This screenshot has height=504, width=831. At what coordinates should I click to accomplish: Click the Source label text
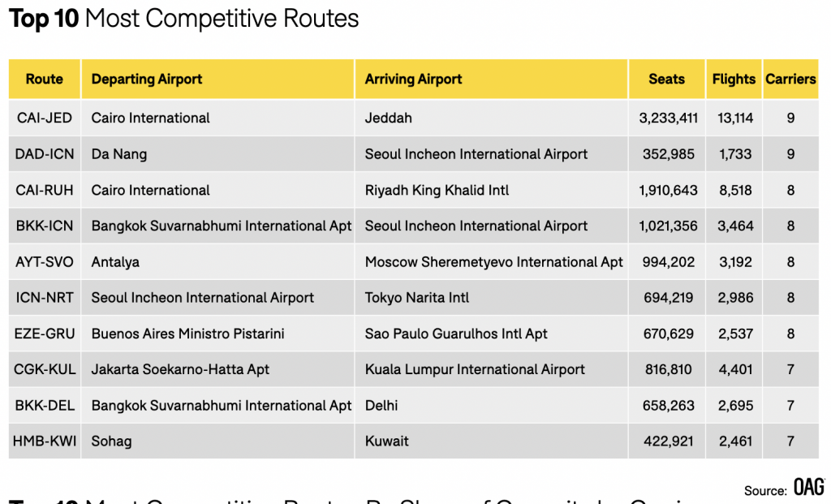765,490
